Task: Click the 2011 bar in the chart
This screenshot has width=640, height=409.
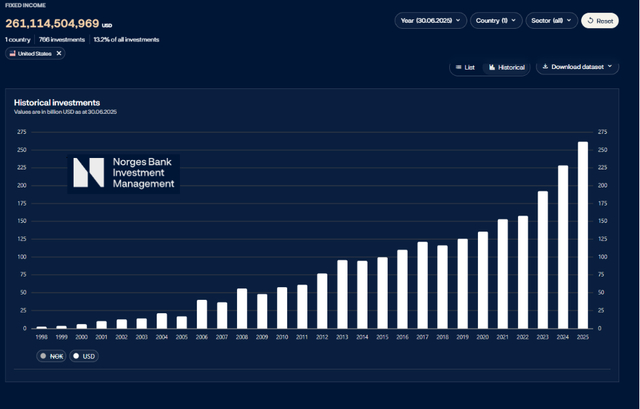Action: pos(302,307)
